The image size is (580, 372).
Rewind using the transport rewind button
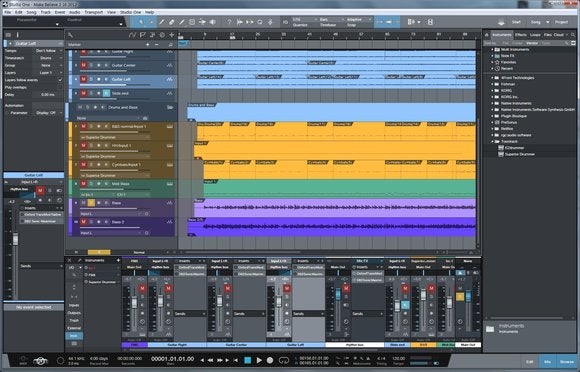click(210, 360)
